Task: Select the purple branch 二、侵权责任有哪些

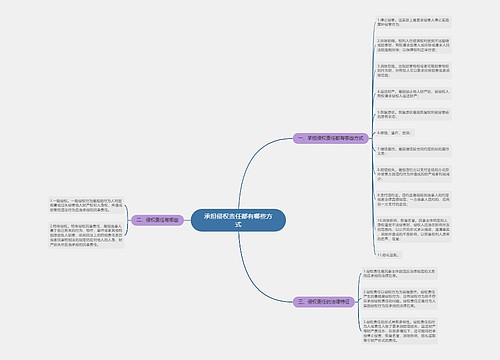Action: 157,220
